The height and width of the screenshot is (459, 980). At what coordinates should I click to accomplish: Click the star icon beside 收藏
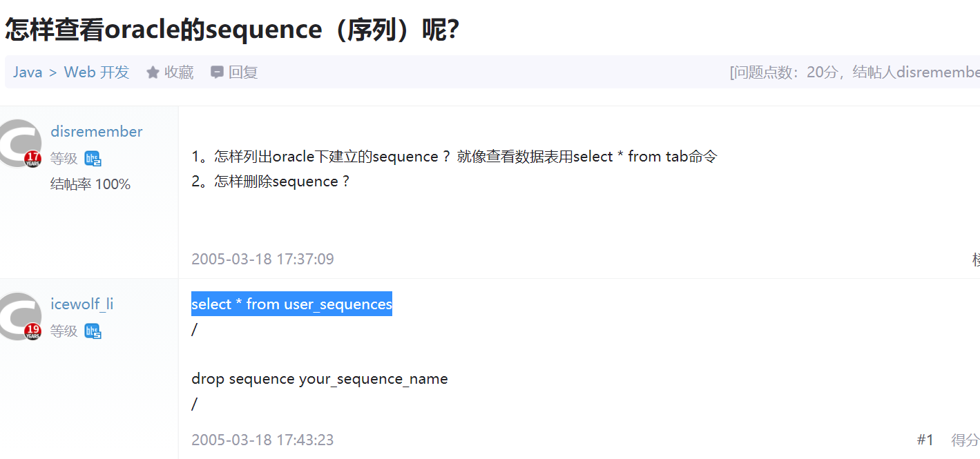pos(153,72)
